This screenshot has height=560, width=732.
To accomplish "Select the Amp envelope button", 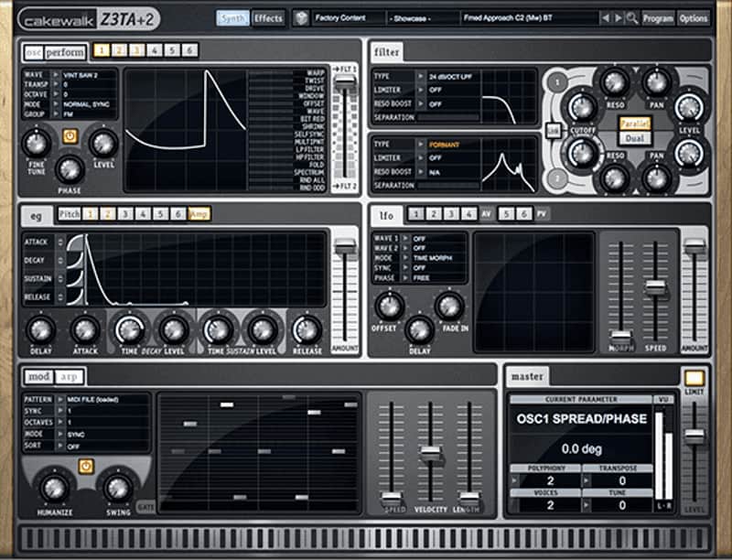I will [x=199, y=214].
